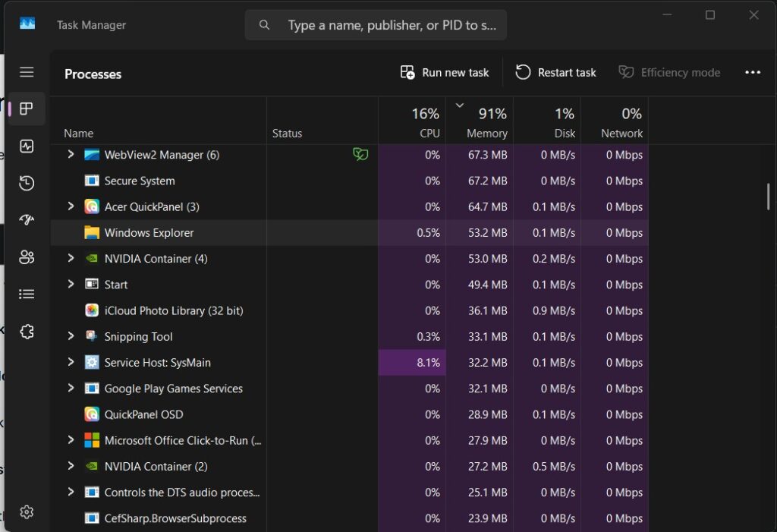Sort by the CPU column header

(x=412, y=121)
